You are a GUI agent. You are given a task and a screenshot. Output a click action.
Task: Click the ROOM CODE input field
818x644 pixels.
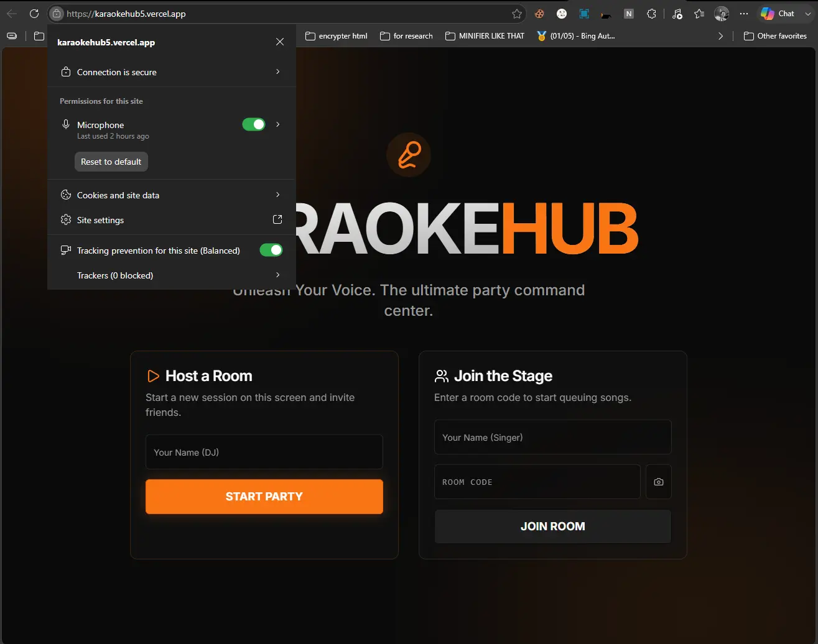coord(537,482)
